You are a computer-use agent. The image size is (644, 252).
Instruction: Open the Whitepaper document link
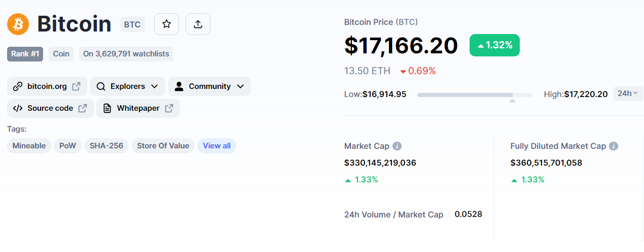click(138, 108)
